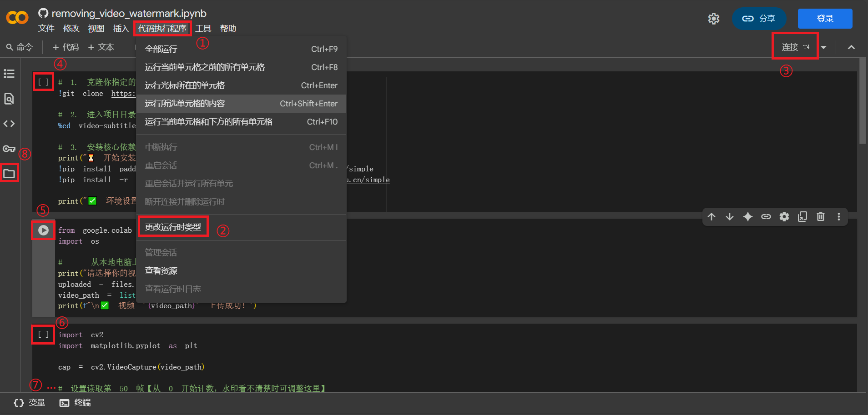Image resolution: width=868 pixels, height=415 pixels.
Task: Move cell up with the up arrow icon
Action: click(712, 217)
